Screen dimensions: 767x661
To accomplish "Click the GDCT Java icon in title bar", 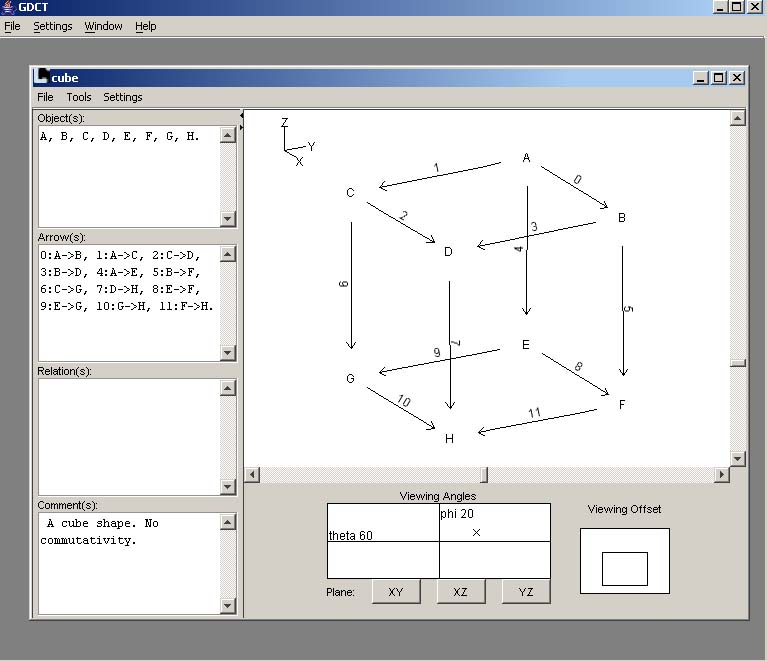I will (x=8, y=7).
